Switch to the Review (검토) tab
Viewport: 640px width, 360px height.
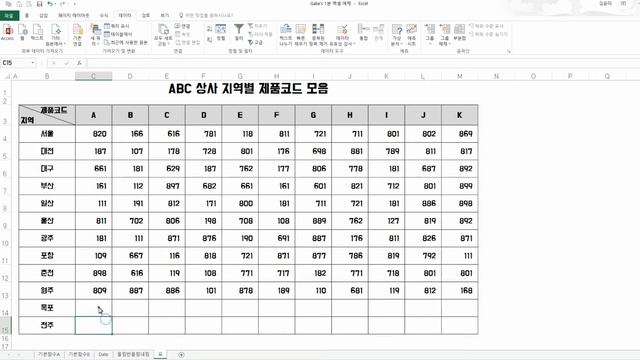pyautogui.click(x=146, y=16)
